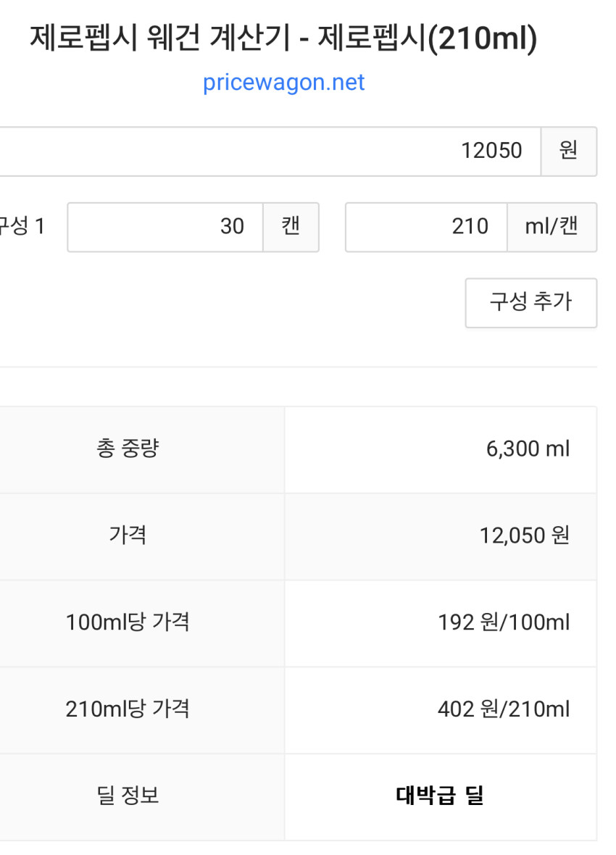This screenshot has height=855, width=616.
Task: Click the 402 원/210ml value
Action: pyautogui.click(x=504, y=709)
